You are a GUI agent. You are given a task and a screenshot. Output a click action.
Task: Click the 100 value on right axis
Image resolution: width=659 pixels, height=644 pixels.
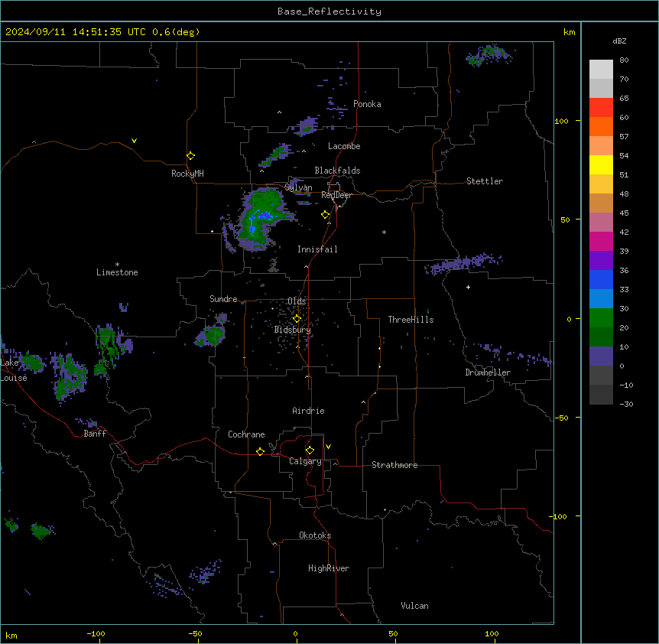[561, 121]
